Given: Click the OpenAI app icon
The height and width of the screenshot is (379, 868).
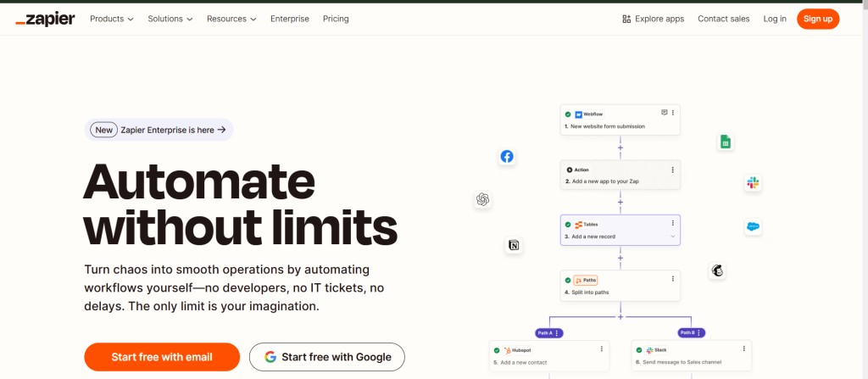Looking at the screenshot, I should (482, 199).
